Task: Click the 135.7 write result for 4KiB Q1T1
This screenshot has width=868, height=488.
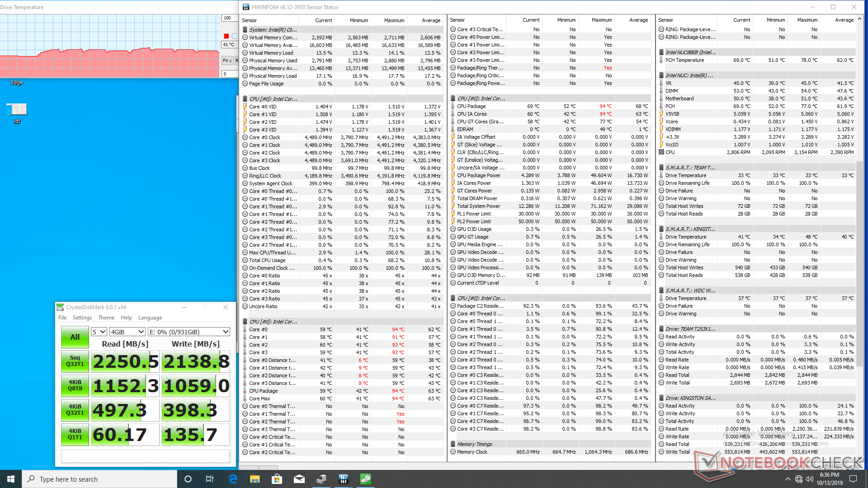Action: (x=195, y=435)
